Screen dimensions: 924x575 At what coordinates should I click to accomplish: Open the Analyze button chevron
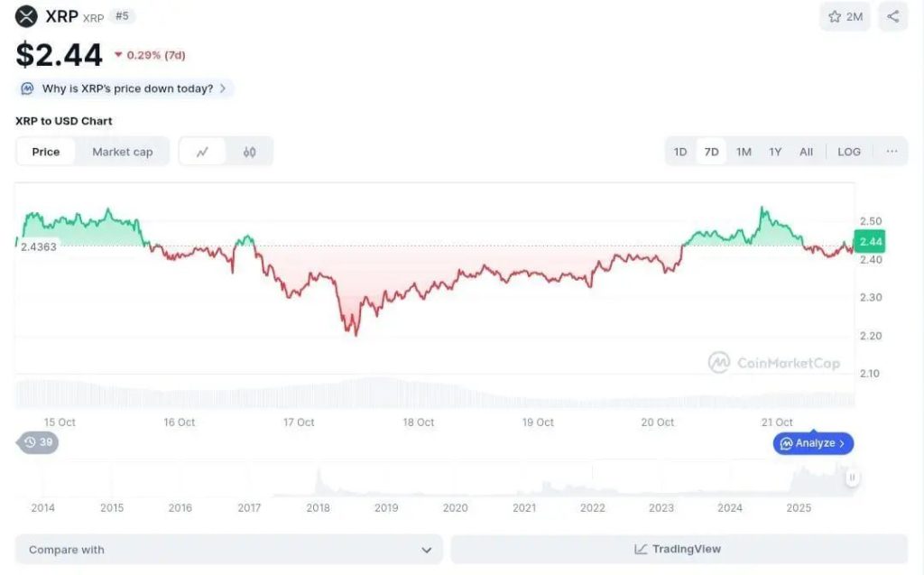(842, 443)
